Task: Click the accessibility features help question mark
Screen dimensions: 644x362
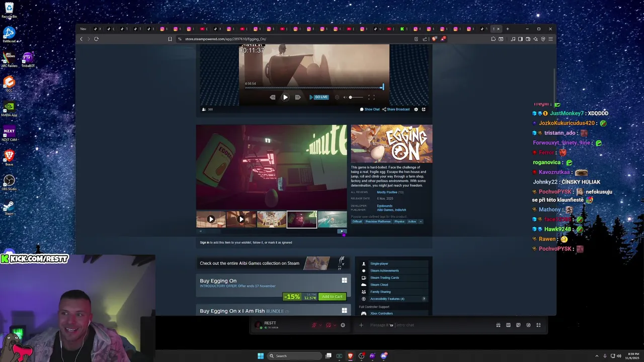Action: (x=424, y=299)
